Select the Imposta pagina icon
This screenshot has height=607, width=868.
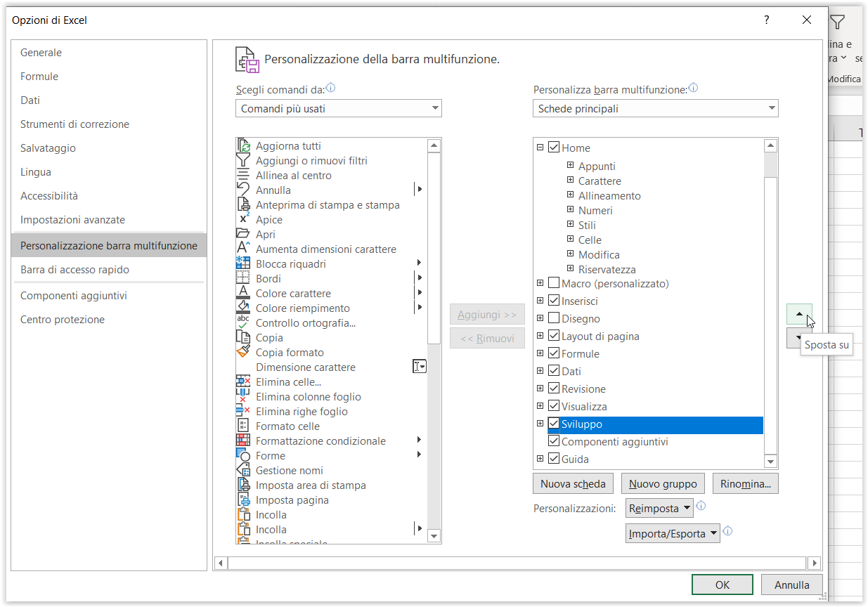[x=243, y=500]
